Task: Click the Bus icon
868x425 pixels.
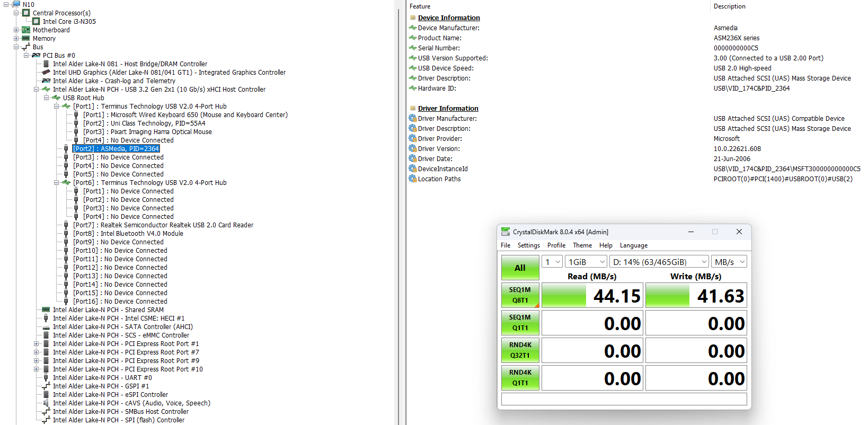Action: [26, 47]
